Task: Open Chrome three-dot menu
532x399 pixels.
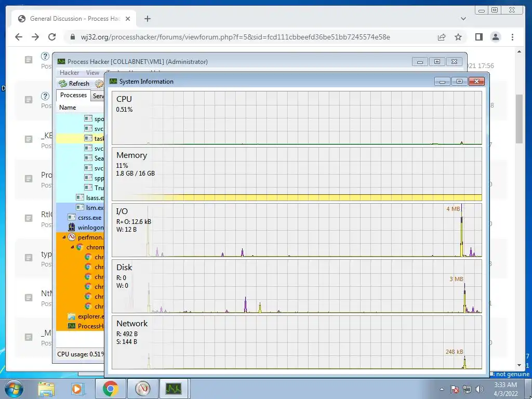Action: click(x=513, y=37)
